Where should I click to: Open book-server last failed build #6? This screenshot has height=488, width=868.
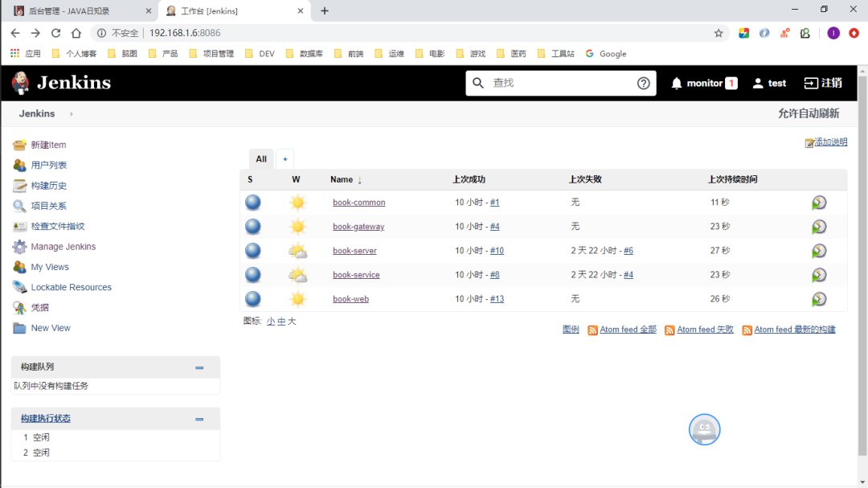coord(628,251)
